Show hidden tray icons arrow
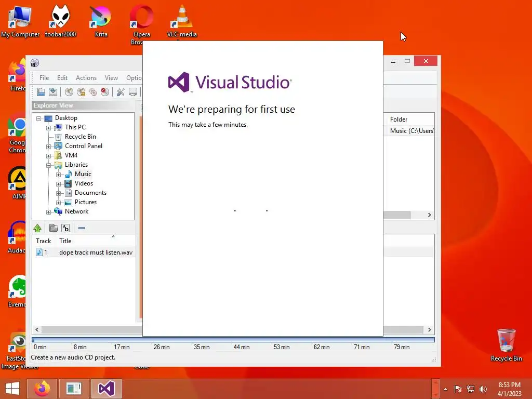The width and height of the screenshot is (532, 399). click(445, 389)
